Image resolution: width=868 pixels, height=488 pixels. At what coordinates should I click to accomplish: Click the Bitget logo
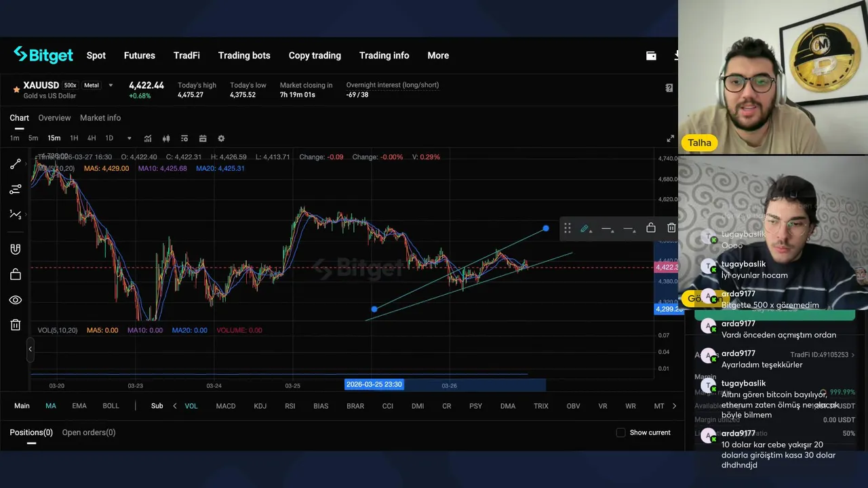click(43, 55)
